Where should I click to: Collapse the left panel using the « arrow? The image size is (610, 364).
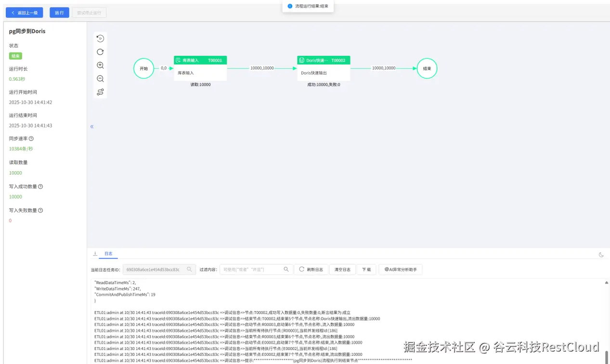point(91,126)
